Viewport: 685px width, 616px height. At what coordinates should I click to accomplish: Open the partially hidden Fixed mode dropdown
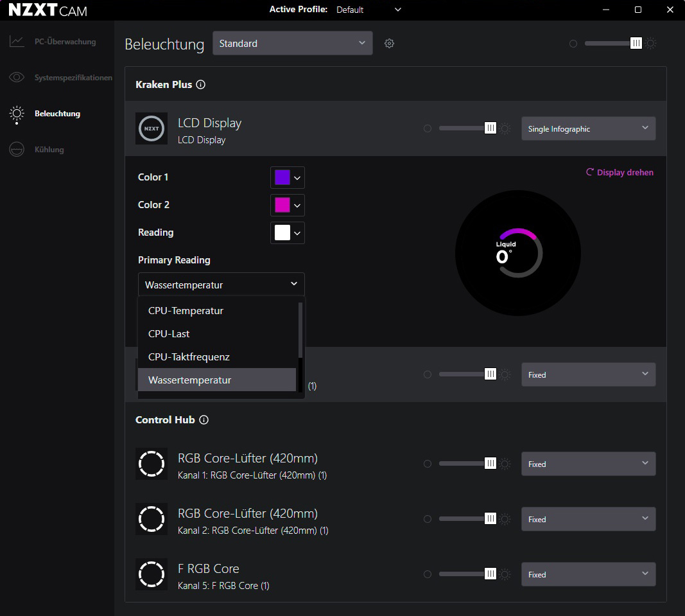[x=589, y=374]
